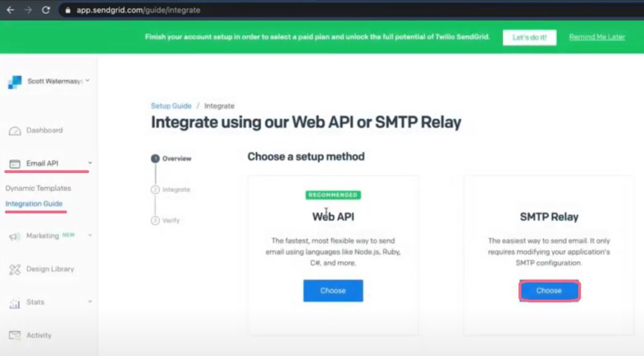Click the Web API card heading
The width and height of the screenshot is (644, 356).
point(333,216)
